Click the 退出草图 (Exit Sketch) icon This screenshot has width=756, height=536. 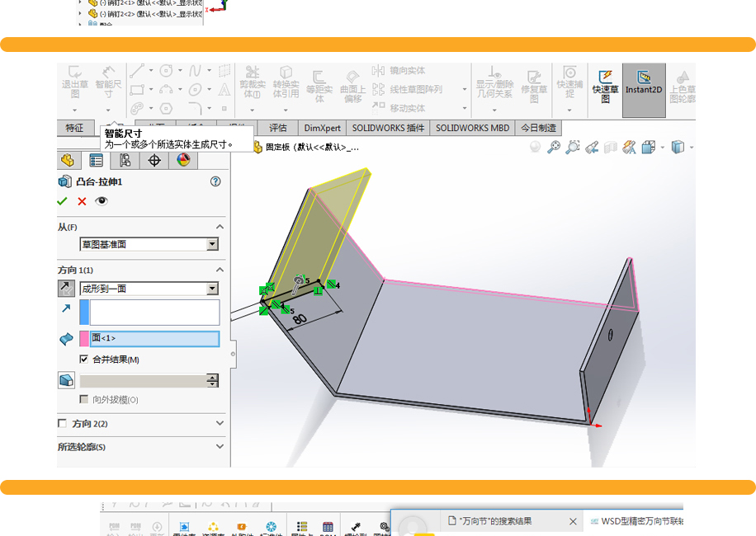point(75,73)
